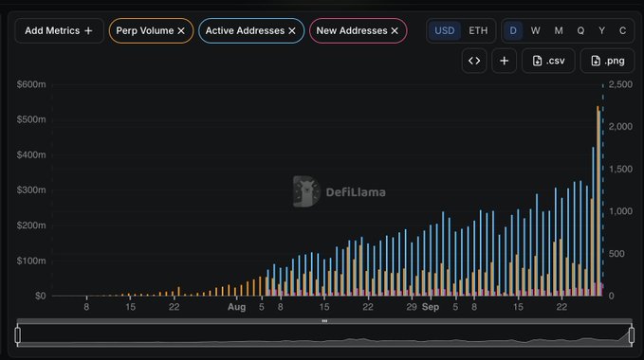Open the embed code icon button
The width and height of the screenshot is (644, 360).
point(474,61)
